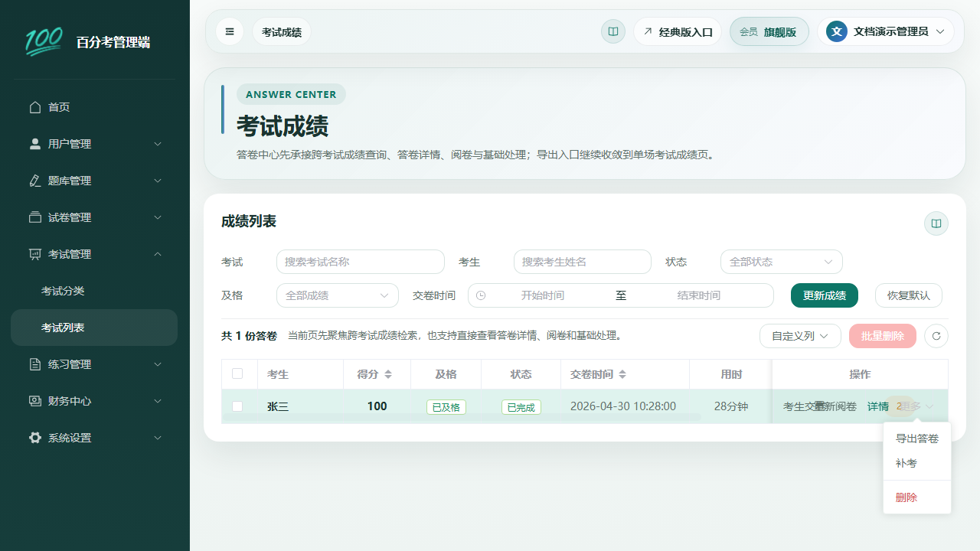Click the 已完成 status tag
980x551 pixels.
521,407
